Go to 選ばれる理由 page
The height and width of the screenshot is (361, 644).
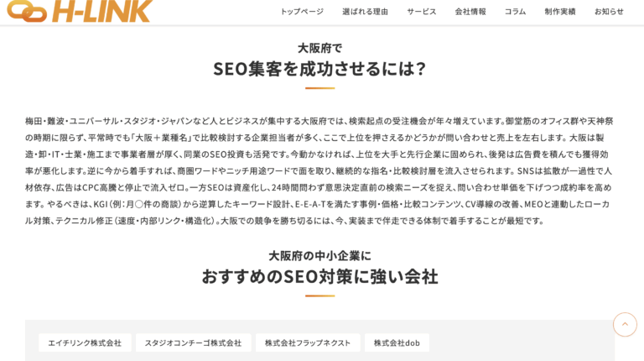(365, 12)
